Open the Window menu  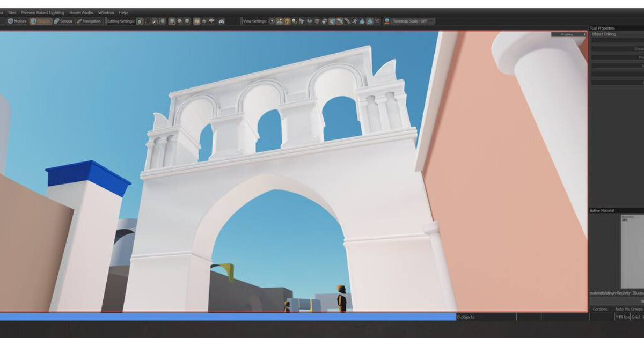pyautogui.click(x=106, y=12)
